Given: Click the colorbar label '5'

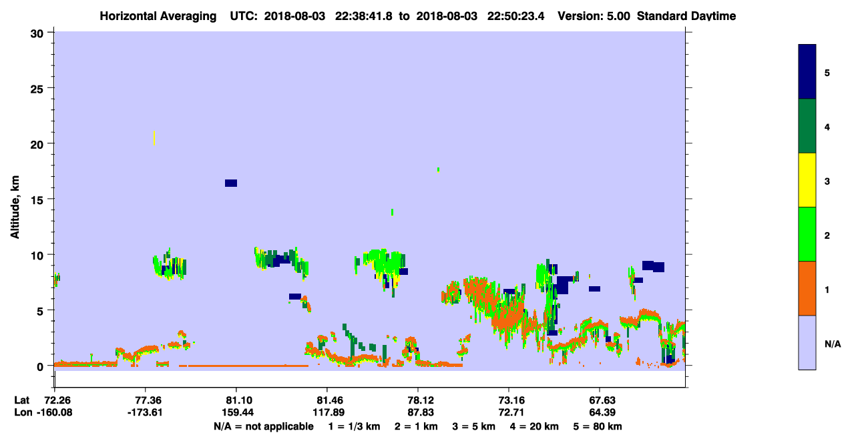Looking at the screenshot, I should pos(827,72).
